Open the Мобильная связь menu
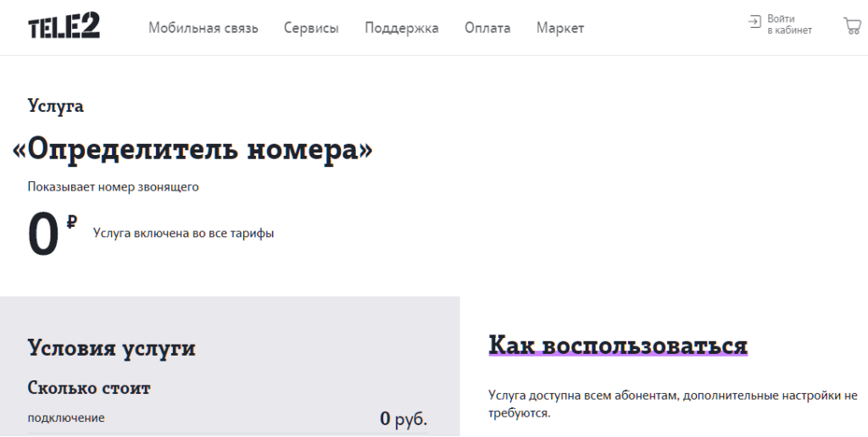868x437 pixels. point(215,28)
